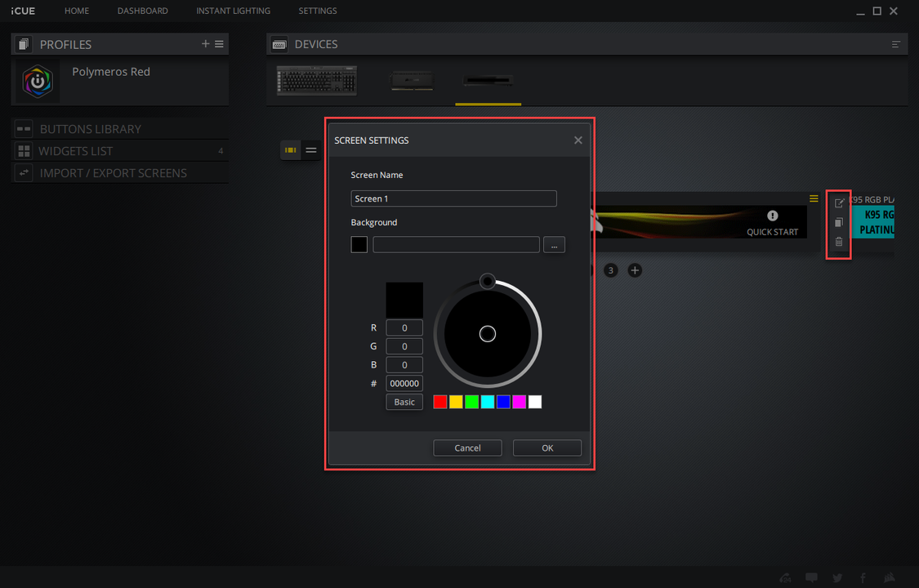Open the devices panel options menu
Viewport: 919px width, 588px height.
coord(896,44)
